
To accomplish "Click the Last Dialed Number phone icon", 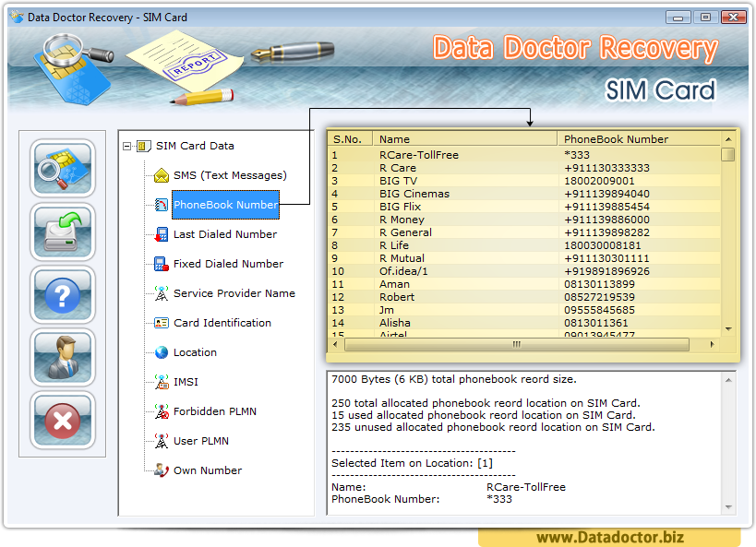I will 161,234.
